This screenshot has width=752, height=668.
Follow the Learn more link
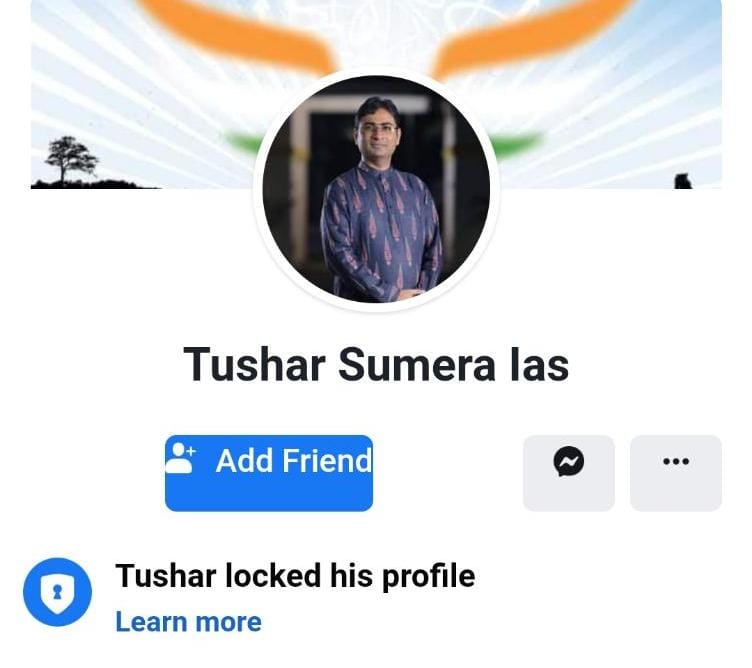click(188, 622)
